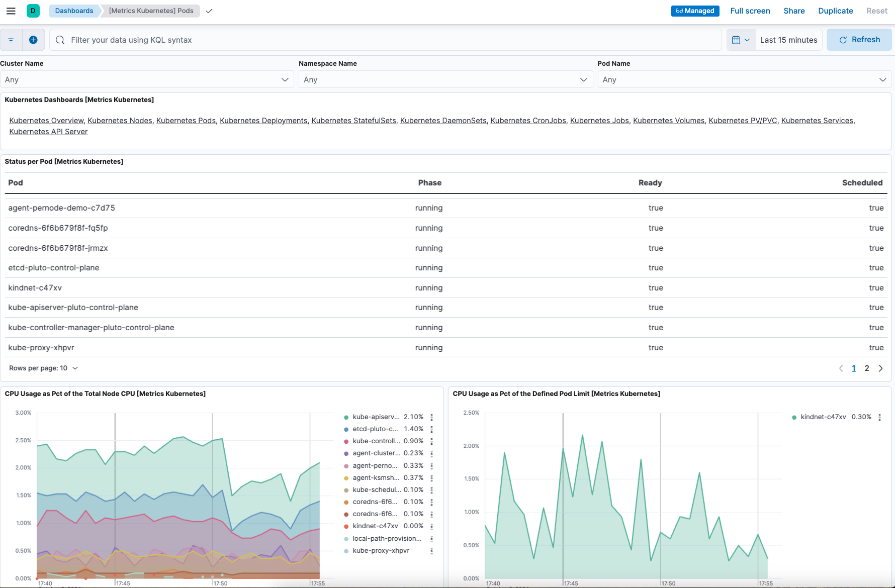Click the filters icon beside the plus button
This screenshot has height=588, width=895.
click(11, 40)
